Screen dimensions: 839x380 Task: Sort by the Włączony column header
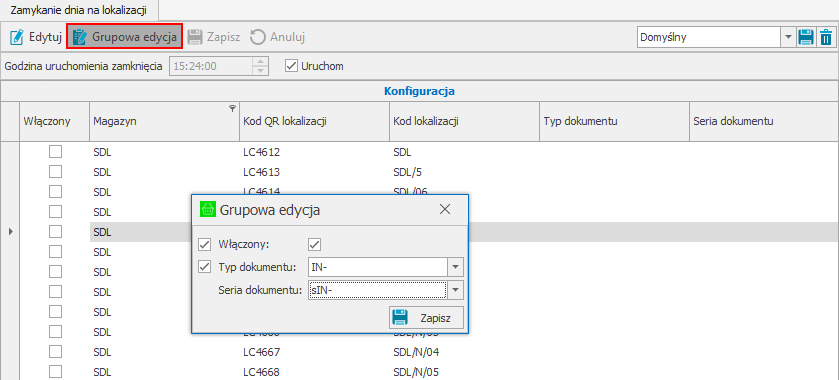[x=55, y=121]
